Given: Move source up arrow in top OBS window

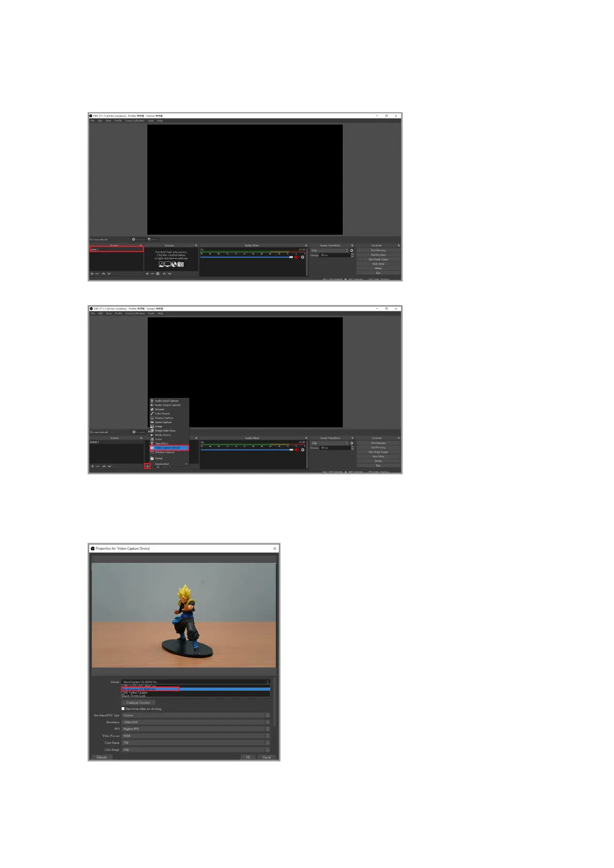Looking at the screenshot, I should click(x=164, y=274).
